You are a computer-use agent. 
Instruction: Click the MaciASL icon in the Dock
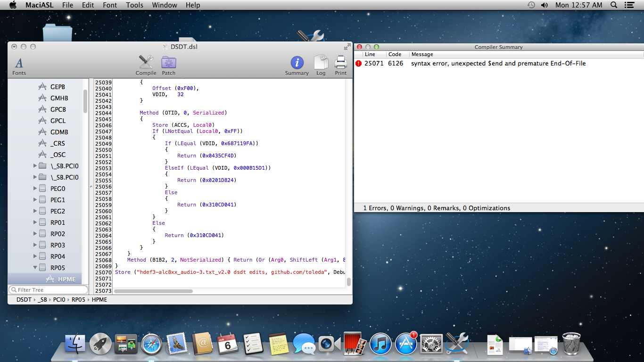[457, 343]
